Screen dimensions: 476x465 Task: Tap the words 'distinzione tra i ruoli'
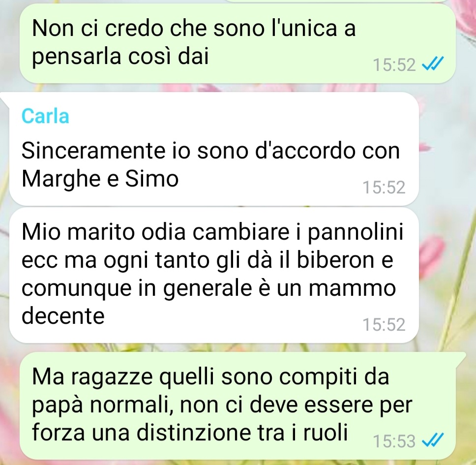(x=242, y=432)
